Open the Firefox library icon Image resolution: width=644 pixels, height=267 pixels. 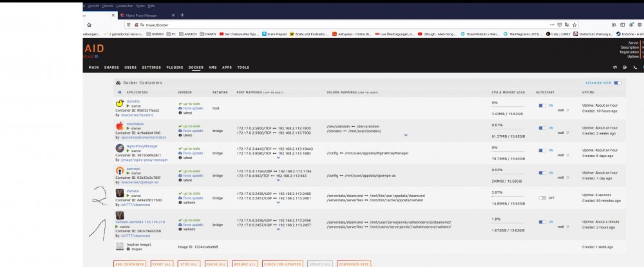(614, 25)
